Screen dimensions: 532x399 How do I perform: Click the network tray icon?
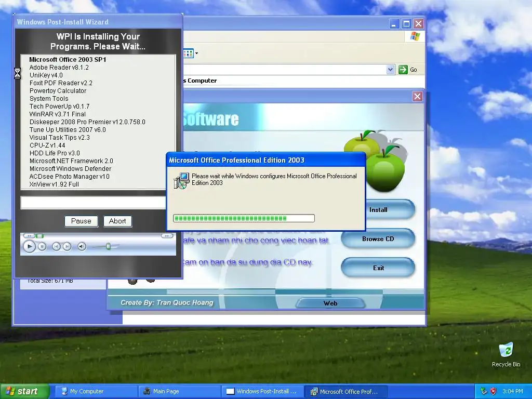click(x=484, y=391)
